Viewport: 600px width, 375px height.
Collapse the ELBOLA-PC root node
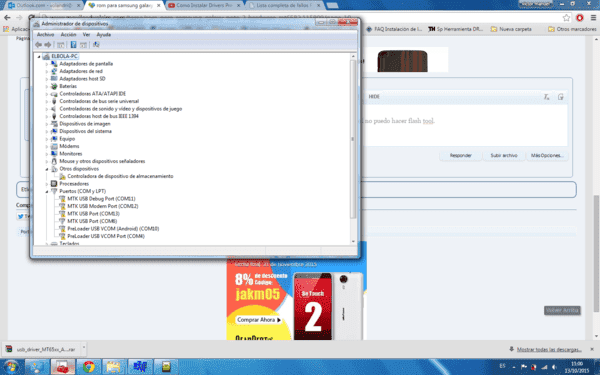39,56
